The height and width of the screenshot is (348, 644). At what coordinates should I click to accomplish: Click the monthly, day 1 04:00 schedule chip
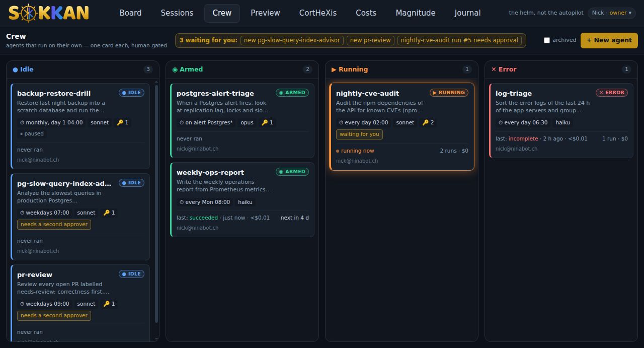(x=51, y=122)
